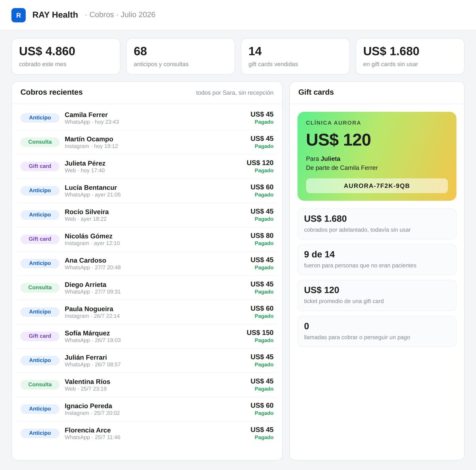This screenshot has height=470, width=476.
Task: Open the US$ 1.680 en gift cards sin usar card
Action: 410,56
